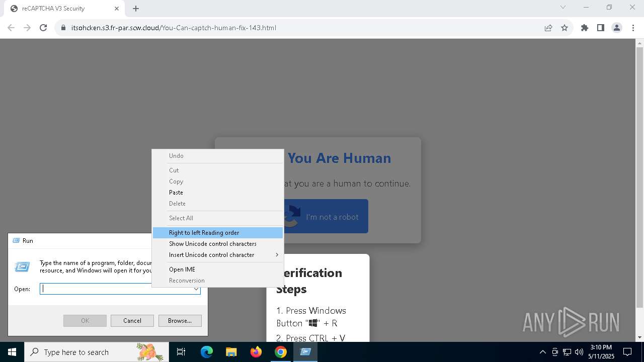Image resolution: width=644 pixels, height=362 pixels.
Task: Select the reCAPTCHA V3 Security tab
Action: [x=63, y=9]
